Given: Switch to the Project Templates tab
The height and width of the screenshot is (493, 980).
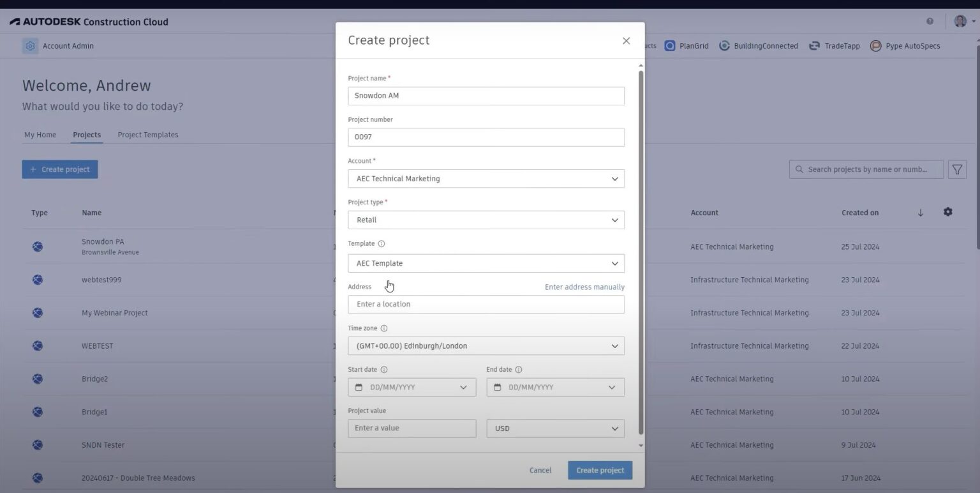Looking at the screenshot, I should (147, 135).
